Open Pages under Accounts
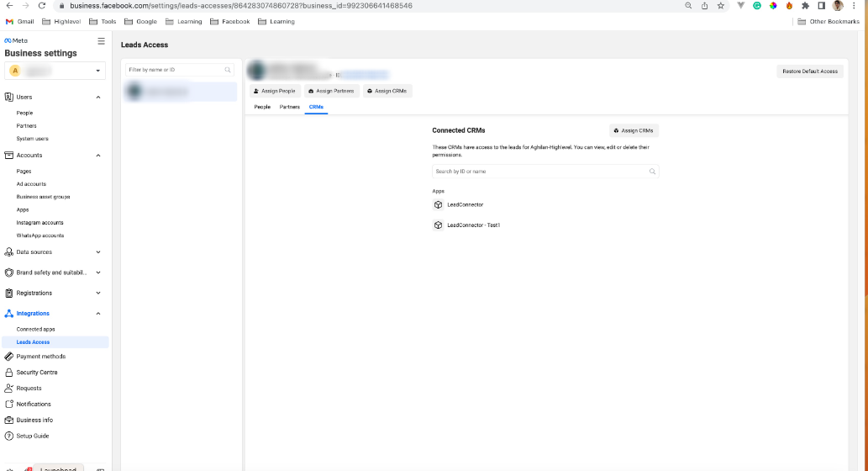This screenshot has height=471, width=868. pos(24,172)
